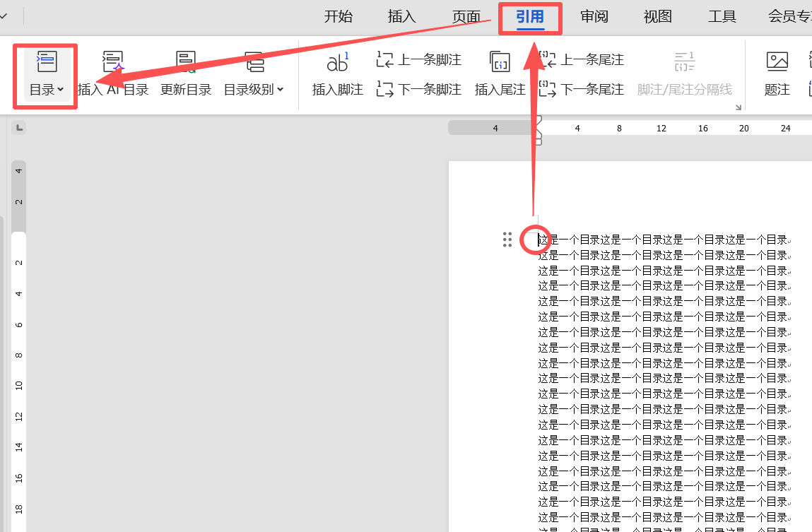
Task: Jump to 下一条脚注 (next footnote)
Action: pyautogui.click(x=419, y=90)
